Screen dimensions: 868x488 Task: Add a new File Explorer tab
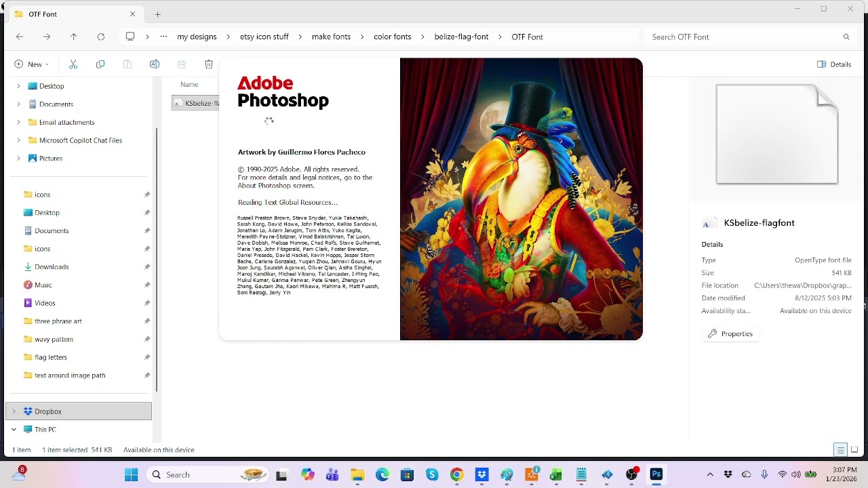(x=157, y=14)
